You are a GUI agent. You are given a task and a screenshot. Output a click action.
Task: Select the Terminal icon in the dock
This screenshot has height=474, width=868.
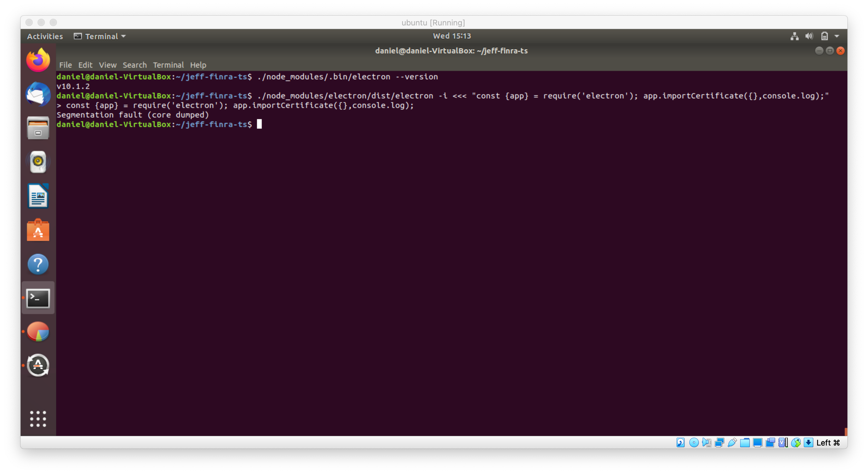(37, 298)
